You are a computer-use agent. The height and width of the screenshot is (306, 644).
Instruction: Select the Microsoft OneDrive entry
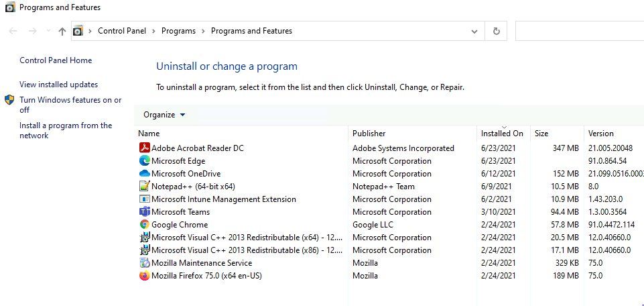pos(186,174)
